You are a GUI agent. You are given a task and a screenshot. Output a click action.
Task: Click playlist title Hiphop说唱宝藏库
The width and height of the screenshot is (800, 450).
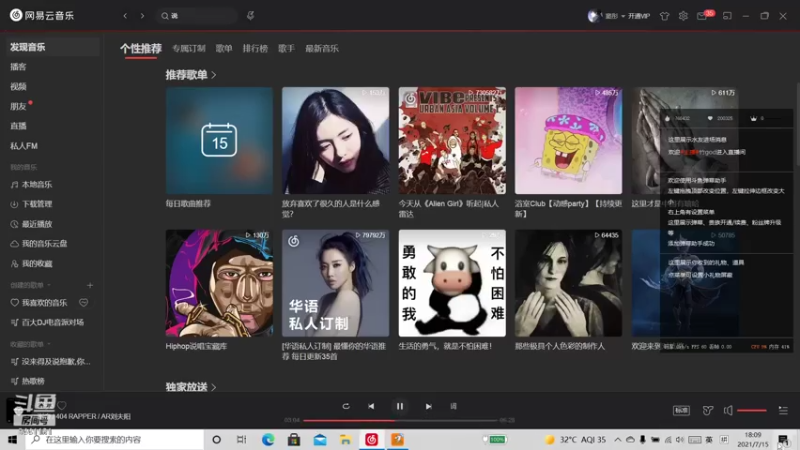(196, 346)
